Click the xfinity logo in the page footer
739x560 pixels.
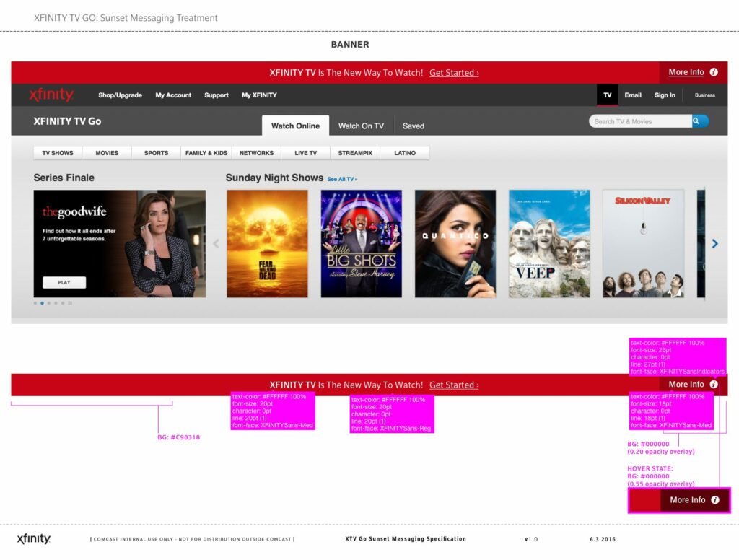tap(33, 538)
